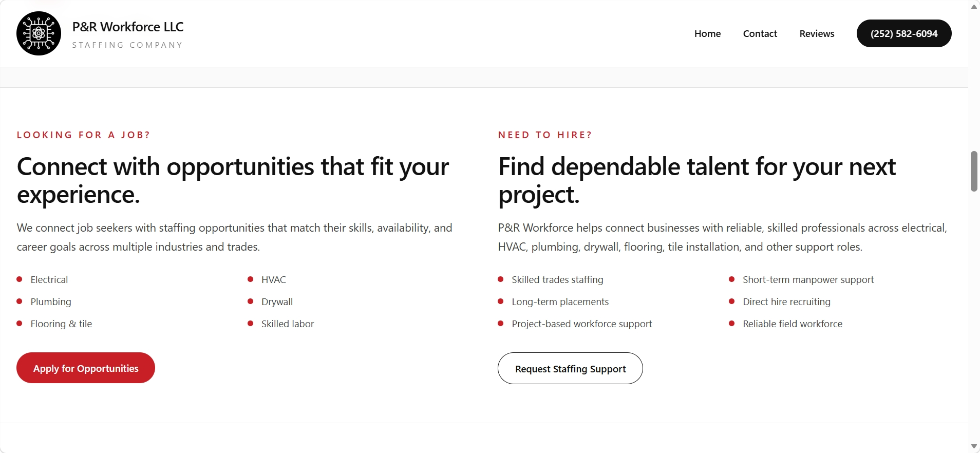Screen dimensions: 980x453
Task: Open the Home navigation link
Action: click(x=707, y=33)
